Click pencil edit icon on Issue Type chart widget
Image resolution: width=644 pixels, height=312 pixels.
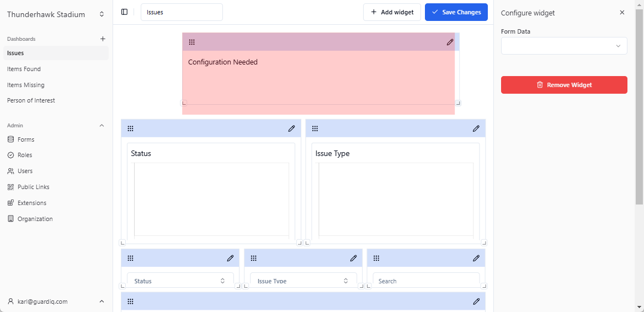click(476, 128)
